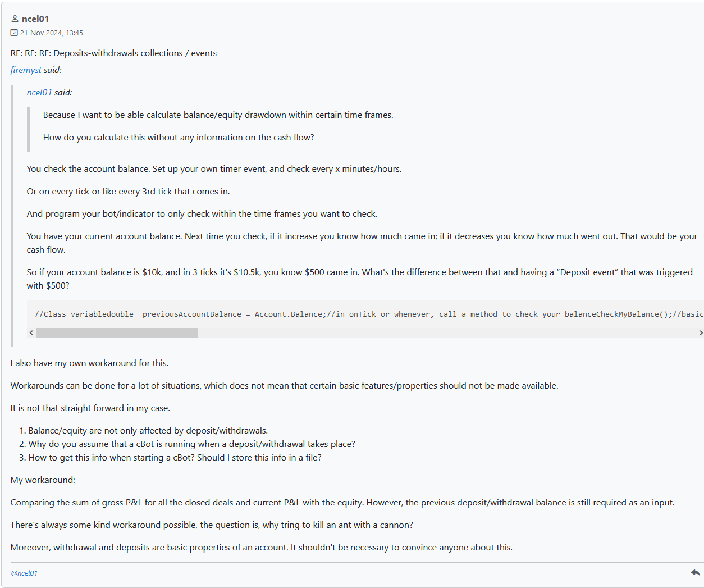Click the calendar icon next to the date
The image size is (704, 588).
(14, 33)
